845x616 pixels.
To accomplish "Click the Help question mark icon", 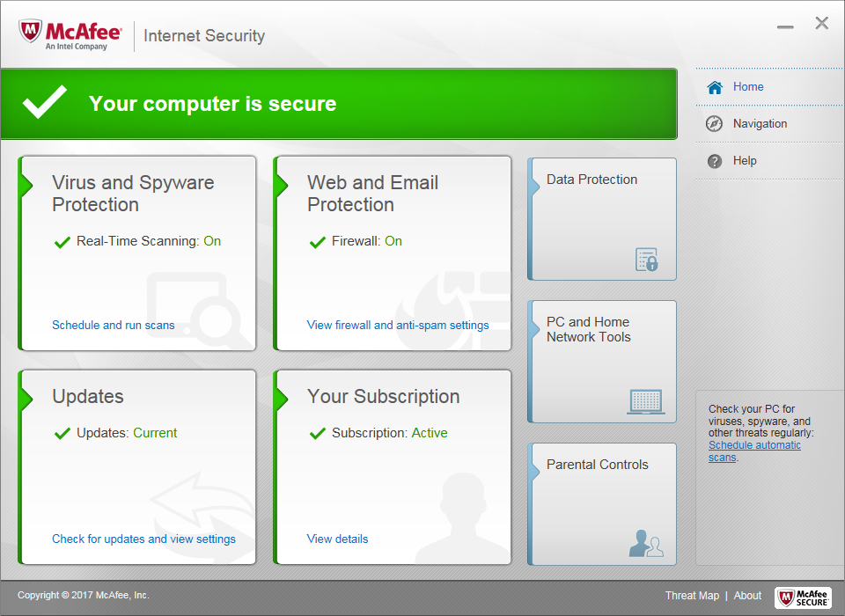I will (715, 161).
